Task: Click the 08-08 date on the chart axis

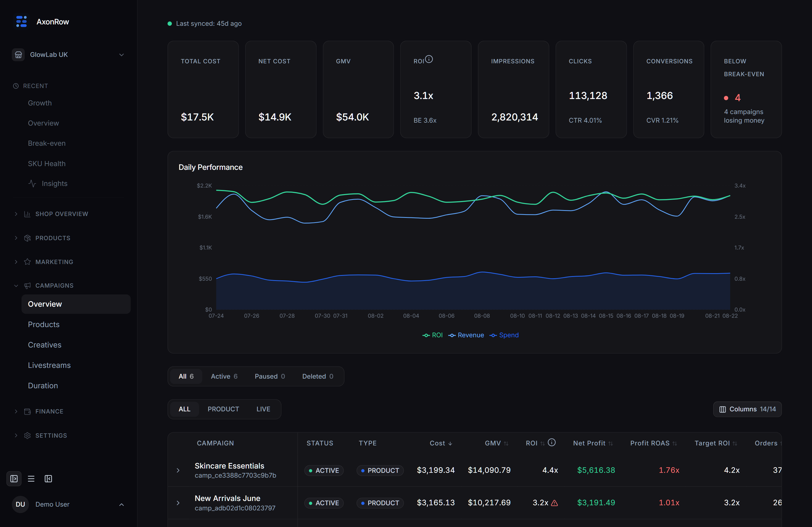Action: click(x=482, y=316)
